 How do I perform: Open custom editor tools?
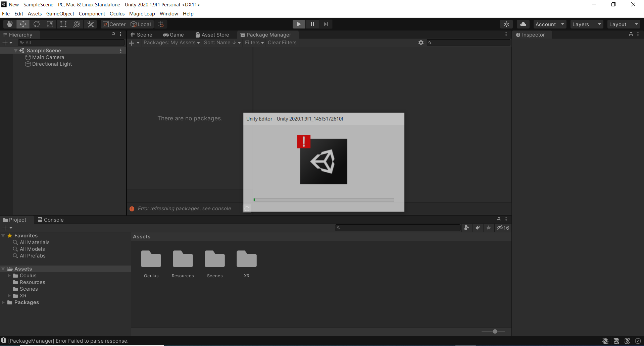[91, 24]
